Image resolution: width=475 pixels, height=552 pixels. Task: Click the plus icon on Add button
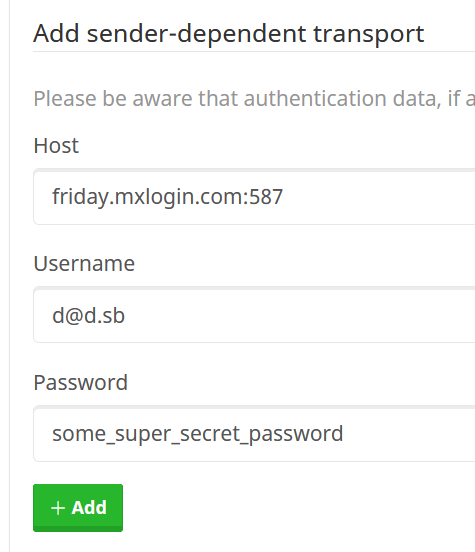click(x=58, y=508)
